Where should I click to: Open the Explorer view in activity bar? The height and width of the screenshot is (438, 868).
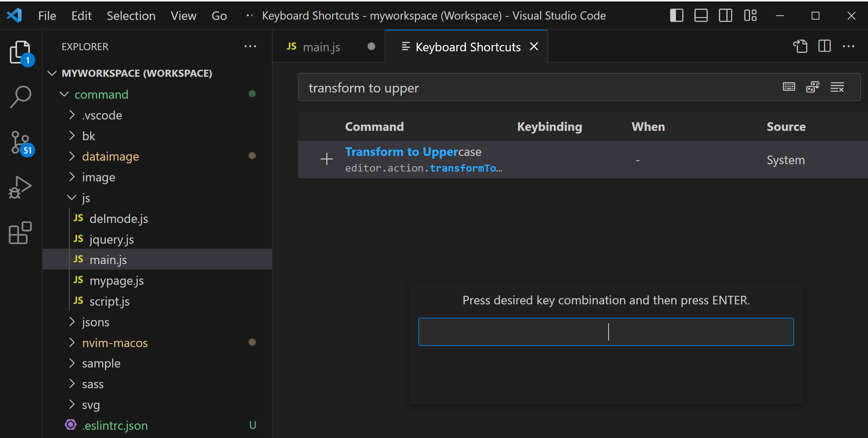pos(20,52)
